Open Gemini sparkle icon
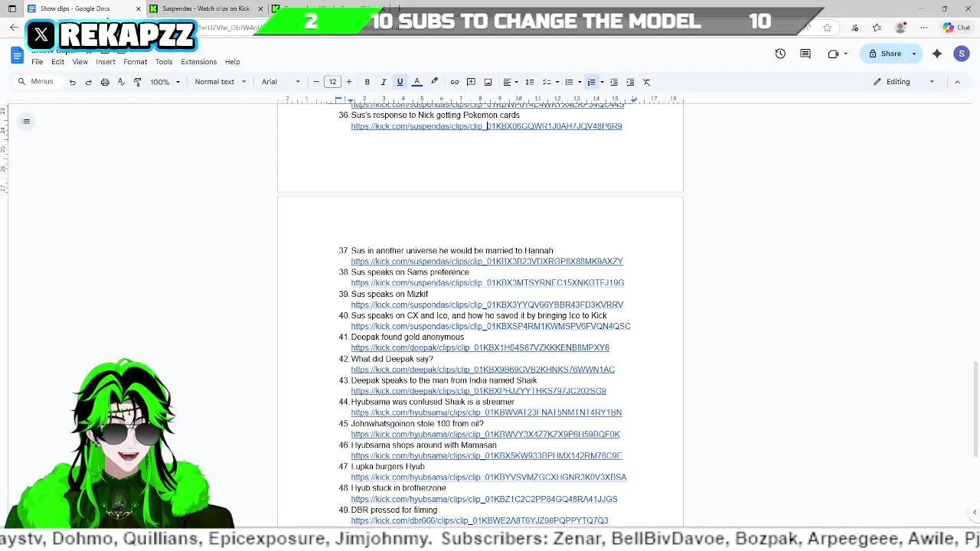Image resolution: width=980 pixels, height=551 pixels. (937, 54)
